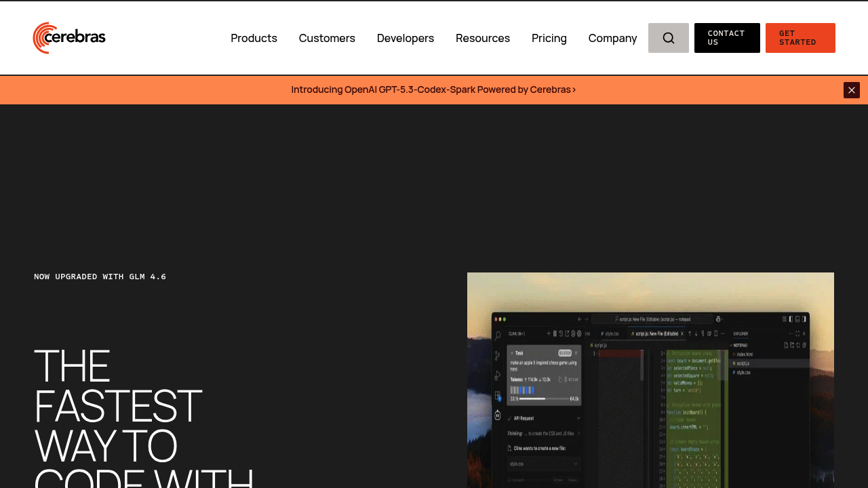The image size is (868, 488).
Task: Click the Refresh Explorer icon
Action: click(x=798, y=346)
